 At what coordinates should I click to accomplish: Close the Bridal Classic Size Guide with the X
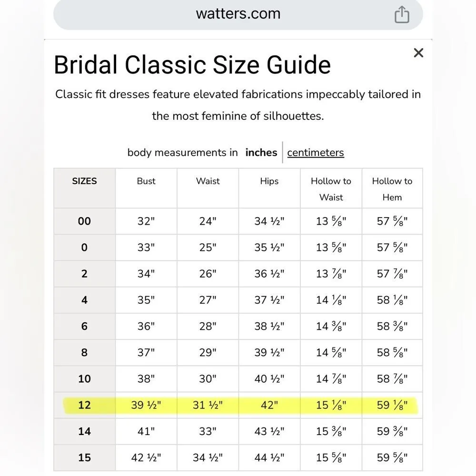point(418,53)
